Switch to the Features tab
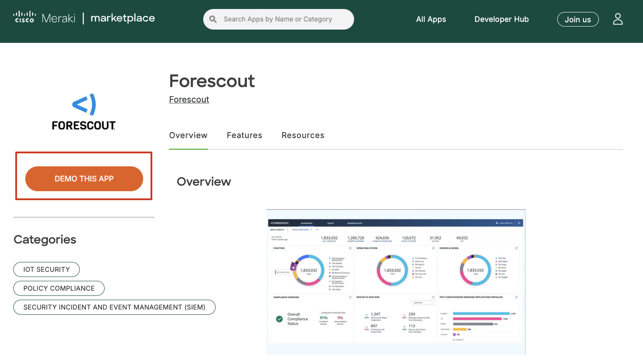The height and width of the screenshot is (364, 643). tap(244, 135)
